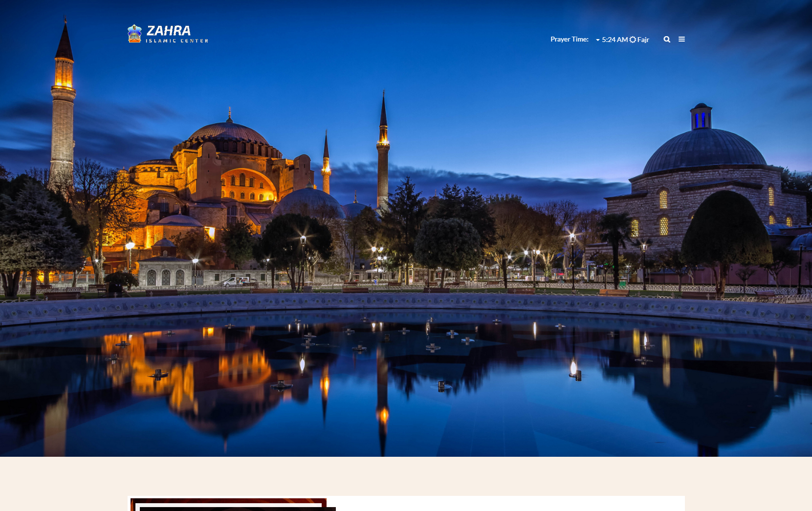
Task: Expand the prayer time dropdown arrow
Action: pos(597,40)
